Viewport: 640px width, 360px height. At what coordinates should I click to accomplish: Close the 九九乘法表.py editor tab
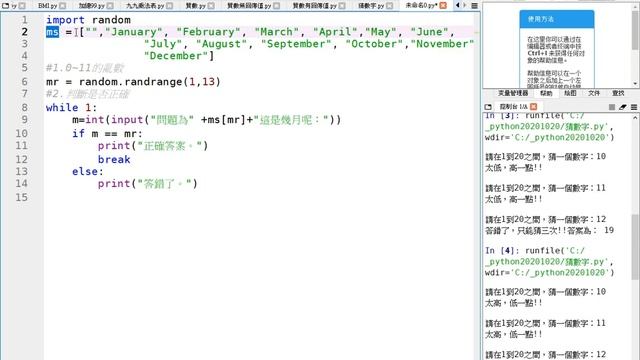coord(169,6)
